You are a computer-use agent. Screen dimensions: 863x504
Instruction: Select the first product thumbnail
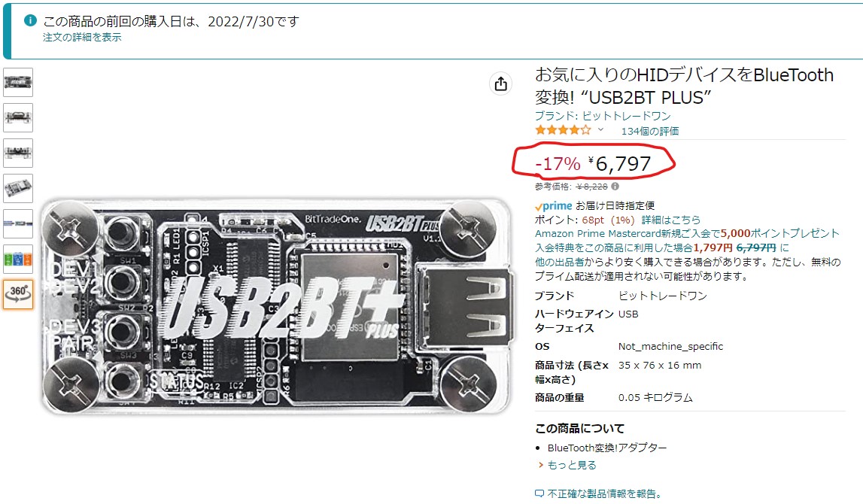pos(18,83)
